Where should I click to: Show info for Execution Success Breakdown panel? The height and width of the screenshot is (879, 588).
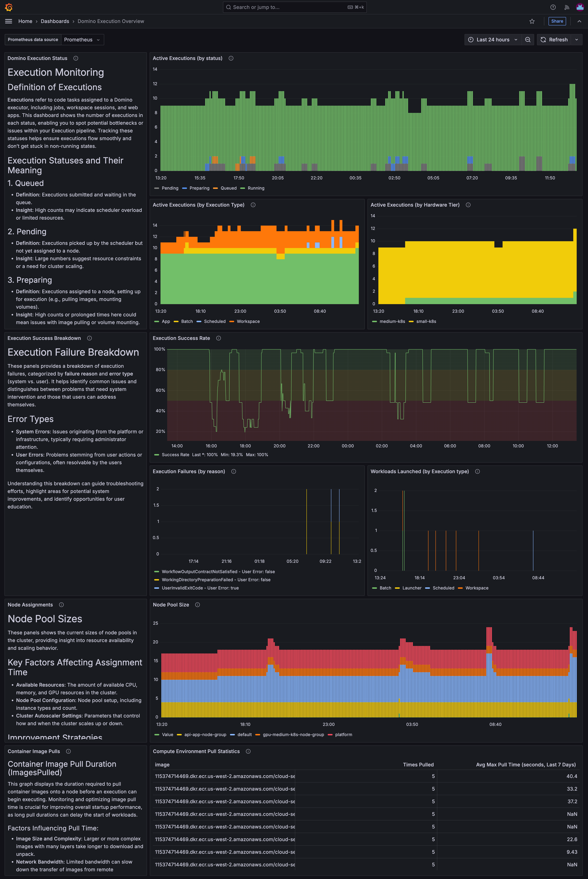tap(89, 338)
